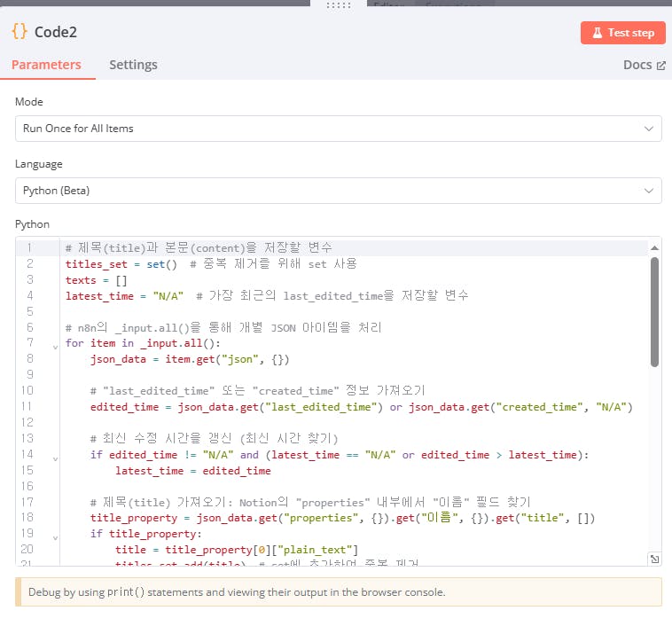
Task: Click the debug hint about print() statements
Action: [338, 592]
